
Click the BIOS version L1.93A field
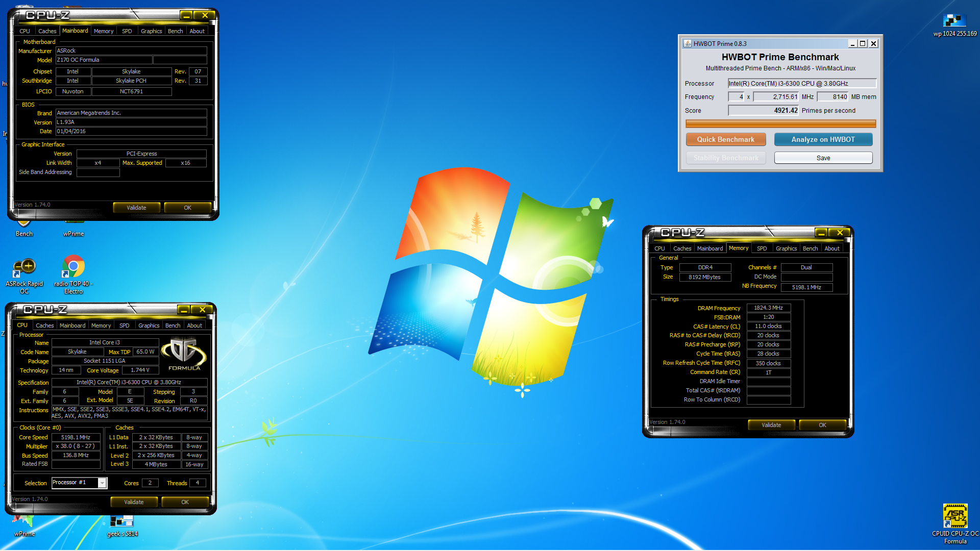click(x=131, y=122)
